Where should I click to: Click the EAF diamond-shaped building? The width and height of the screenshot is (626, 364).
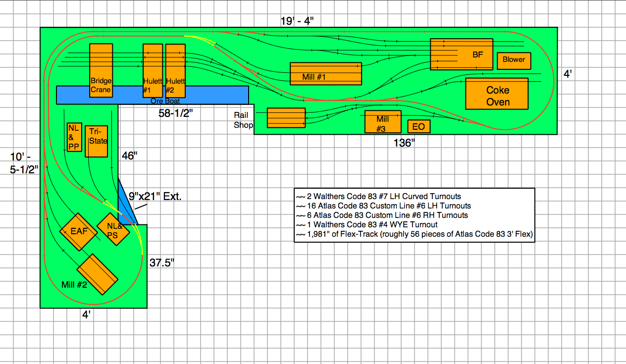pyautogui.click(x=78, y=232)
